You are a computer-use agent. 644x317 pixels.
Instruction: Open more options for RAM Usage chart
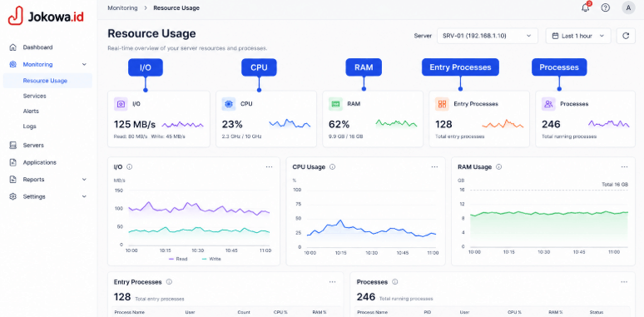624,167
